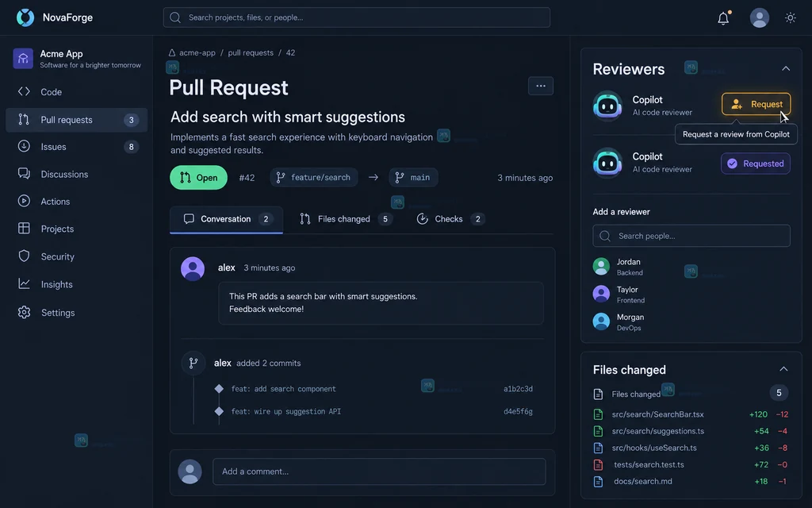The height and width of the screenshot is (508, 812).
Task: Click the Conversation tab count badge 2
Action: pyautogui.click(x=266, y=219)
